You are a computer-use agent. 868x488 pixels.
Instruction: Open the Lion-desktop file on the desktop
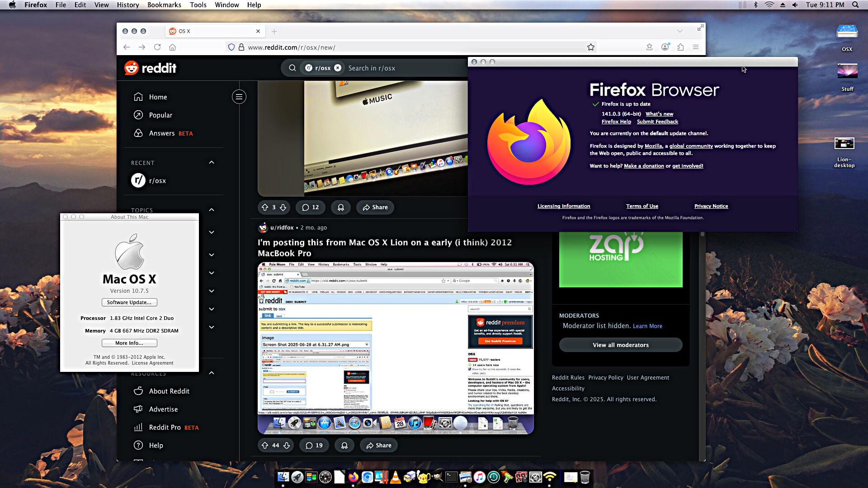844,152
